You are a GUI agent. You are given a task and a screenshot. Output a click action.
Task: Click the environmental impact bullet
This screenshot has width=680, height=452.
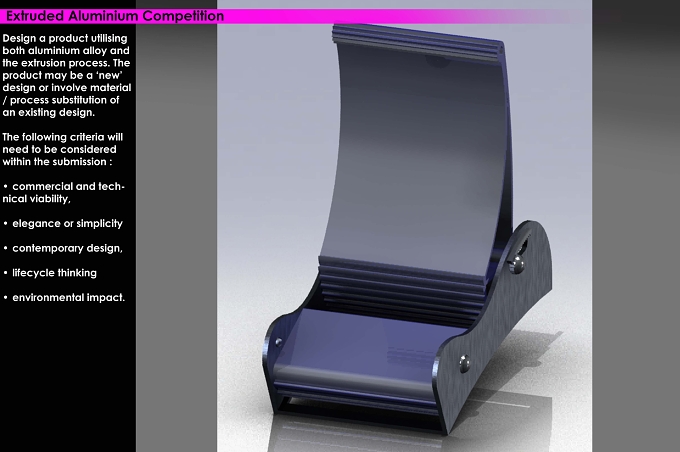[x=64, y=298]
